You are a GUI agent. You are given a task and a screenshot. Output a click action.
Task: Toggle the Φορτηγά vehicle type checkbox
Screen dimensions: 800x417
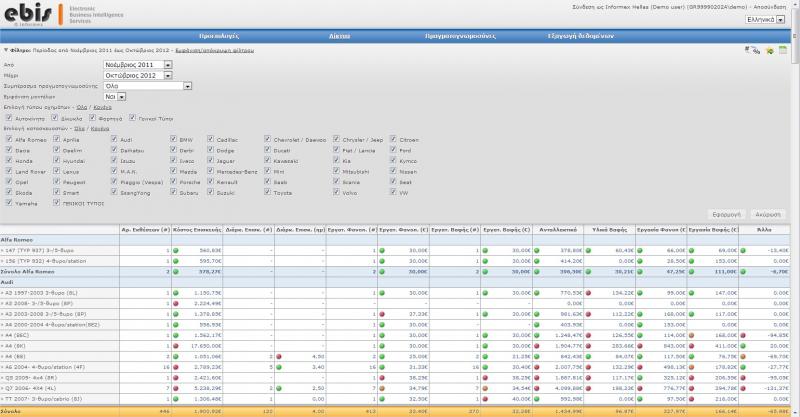coord(92,118)
